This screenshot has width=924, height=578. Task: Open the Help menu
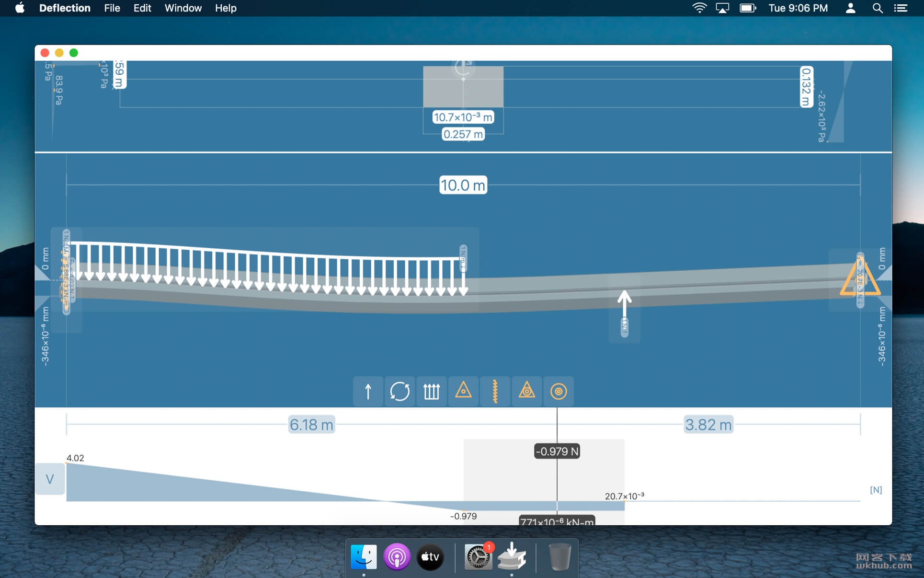(x=226, y=8)
